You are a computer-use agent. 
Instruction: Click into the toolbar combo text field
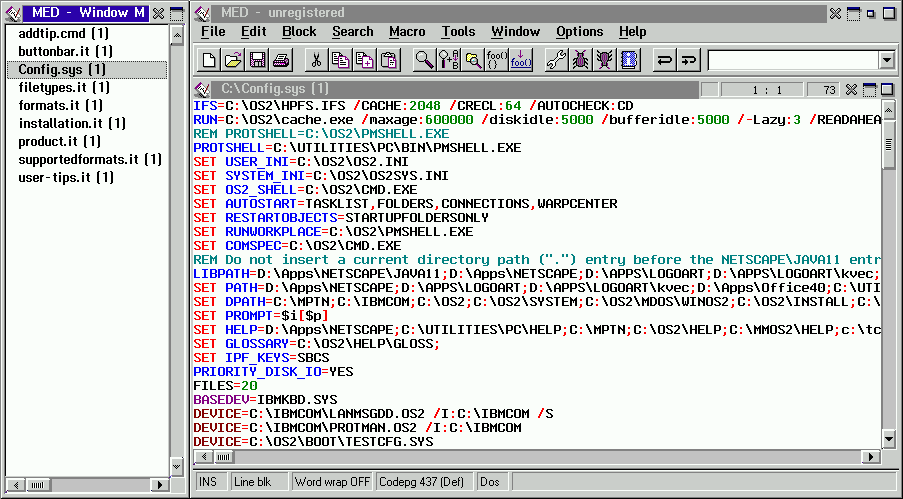[793, 60]
